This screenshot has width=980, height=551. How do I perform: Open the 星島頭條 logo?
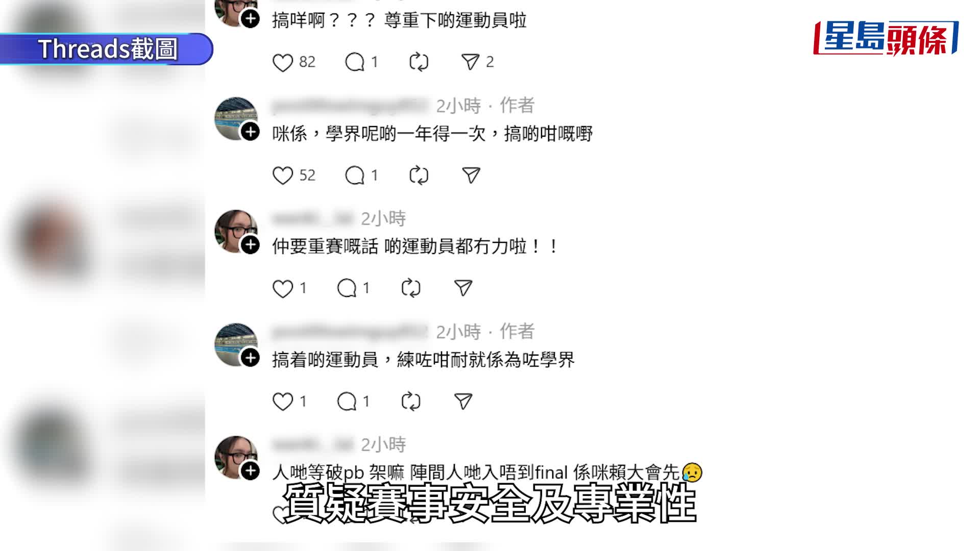point(886,38)
